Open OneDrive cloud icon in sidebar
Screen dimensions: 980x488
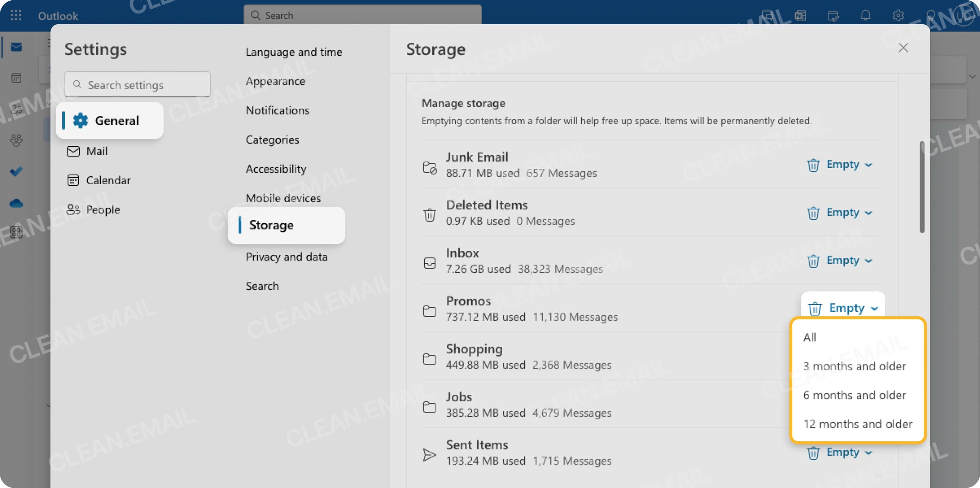(15, 203)
